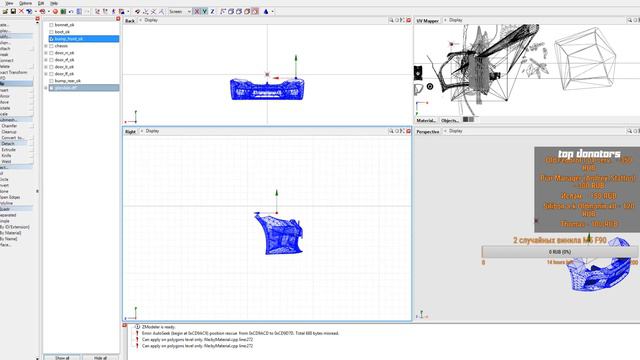Click the undo arrow toolbar icon
Viewport: 640px width, 360px height.
pyautogui.click(x=71, y=11)
